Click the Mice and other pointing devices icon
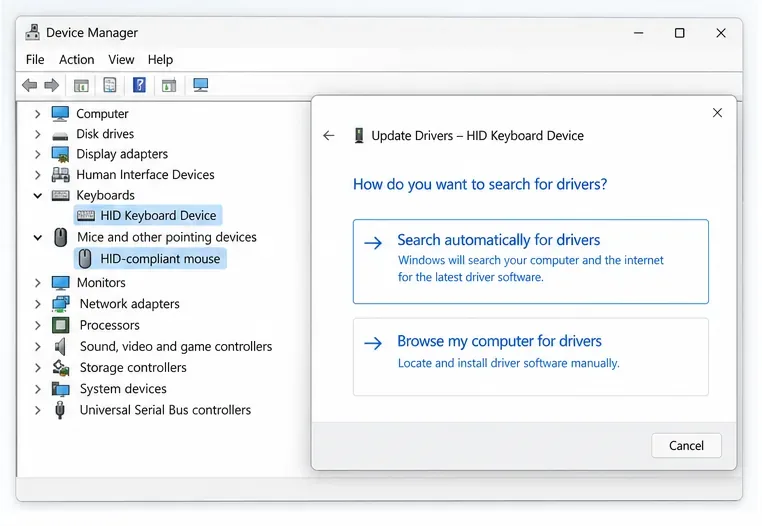The width and height of the screenshot is (762, 526). pyautogui.click(x=60, y=237)
